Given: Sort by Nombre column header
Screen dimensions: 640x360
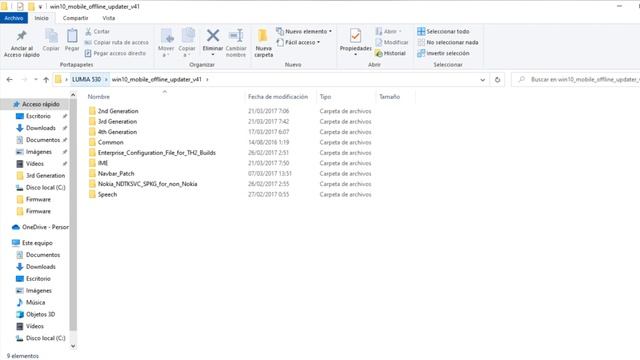Looking at the screenshot, I should click(x=99, y=97).
